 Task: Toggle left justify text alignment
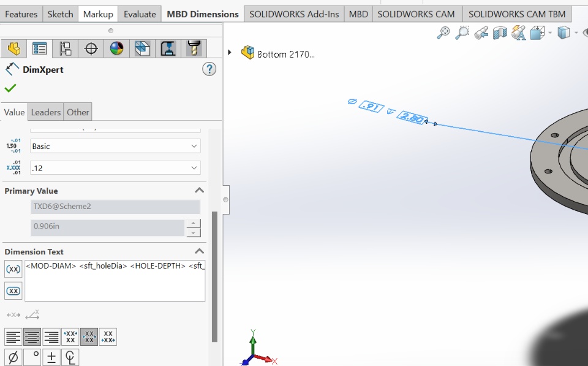pos(13,337)
